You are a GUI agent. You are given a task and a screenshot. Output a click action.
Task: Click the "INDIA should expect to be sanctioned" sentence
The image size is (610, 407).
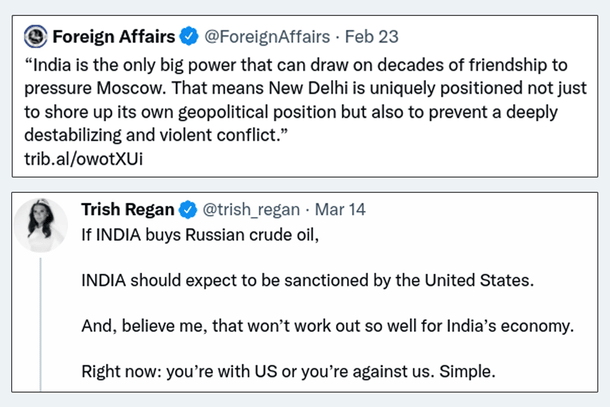pos(307,279)
